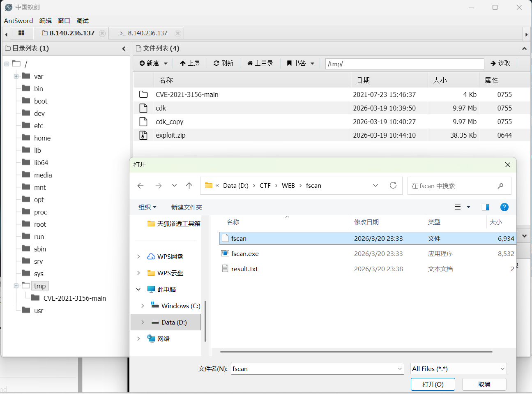The height and width of the screenshot is (394, 532).
Task: Collapse the directory list panel
Action: [x=124, y=48]
